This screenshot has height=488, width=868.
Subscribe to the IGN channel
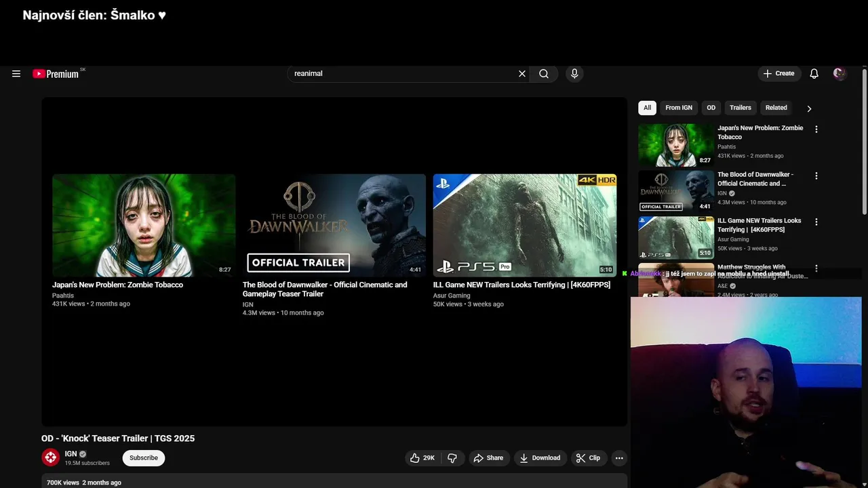coord(144,458)
